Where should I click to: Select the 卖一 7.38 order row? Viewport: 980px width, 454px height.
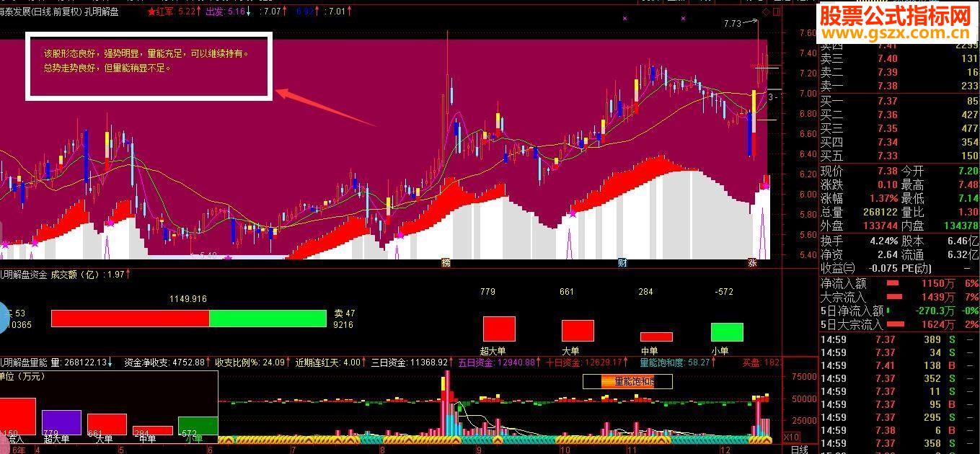(x=899, y=86)
